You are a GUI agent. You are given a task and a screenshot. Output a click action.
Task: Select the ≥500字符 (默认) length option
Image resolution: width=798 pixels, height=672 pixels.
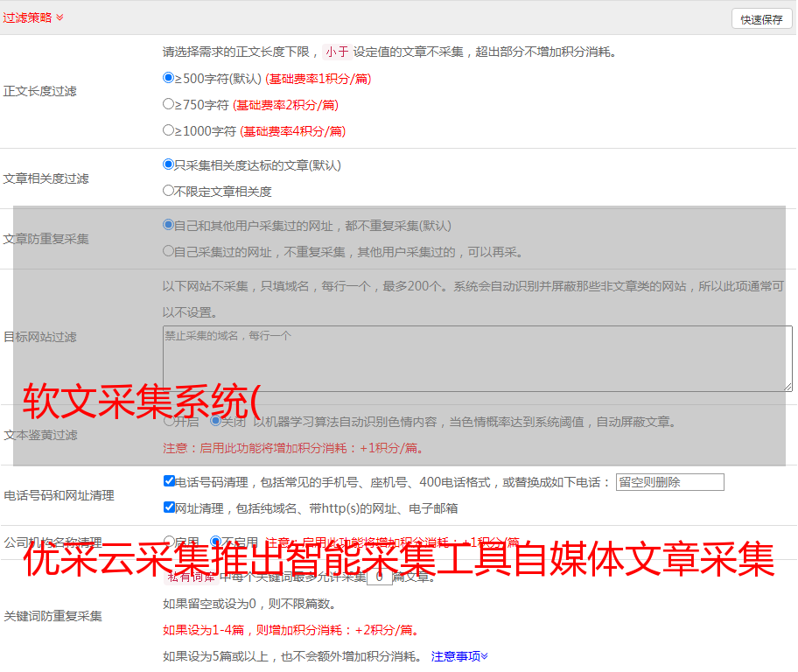(x=169, y=78)
